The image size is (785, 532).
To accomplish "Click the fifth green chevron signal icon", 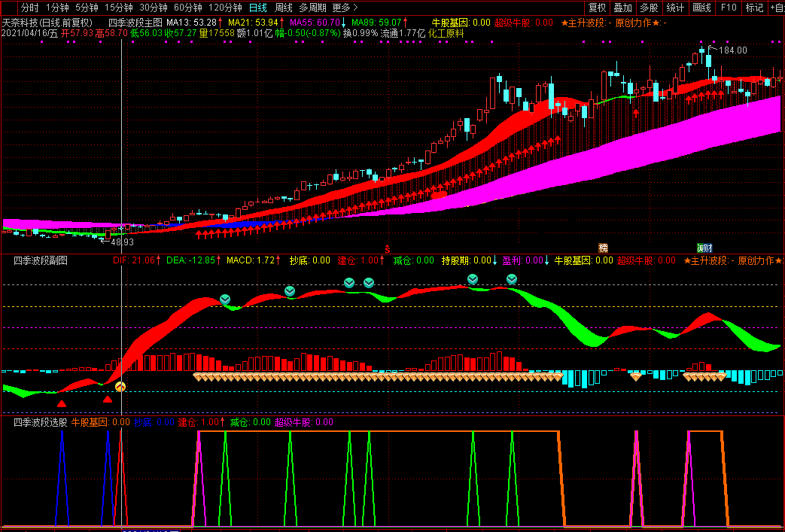I will pos(473,278).
